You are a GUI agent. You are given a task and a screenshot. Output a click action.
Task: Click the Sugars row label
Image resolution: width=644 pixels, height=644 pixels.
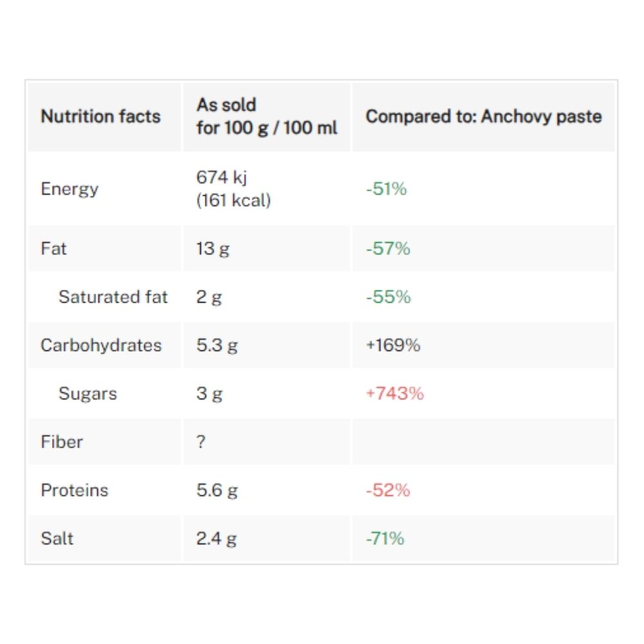click(88, 393)
